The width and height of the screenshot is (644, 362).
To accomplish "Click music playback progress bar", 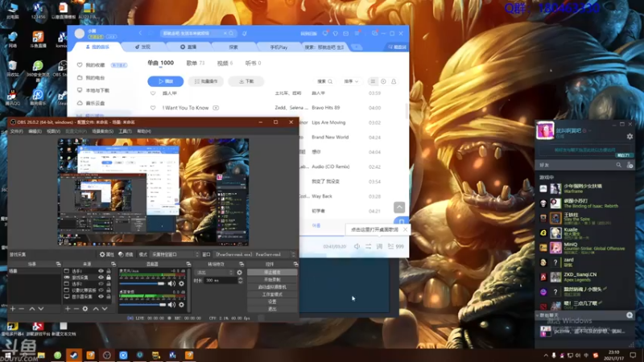I will pyautogui.click(x=354, y=236).
